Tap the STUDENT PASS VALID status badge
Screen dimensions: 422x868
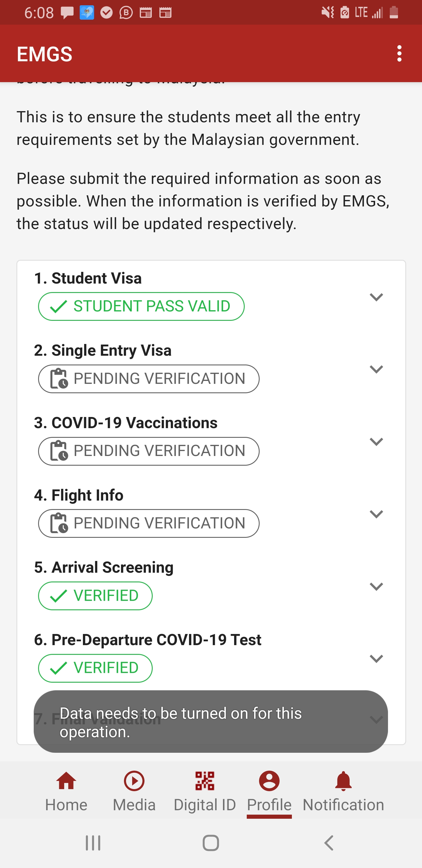(141, 306)
